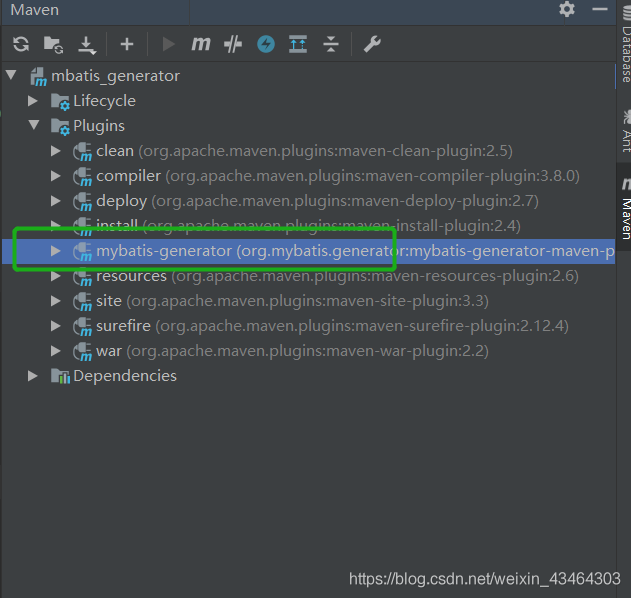
Task: Expand the surefire plugin goals
Action: coord(56,326)
